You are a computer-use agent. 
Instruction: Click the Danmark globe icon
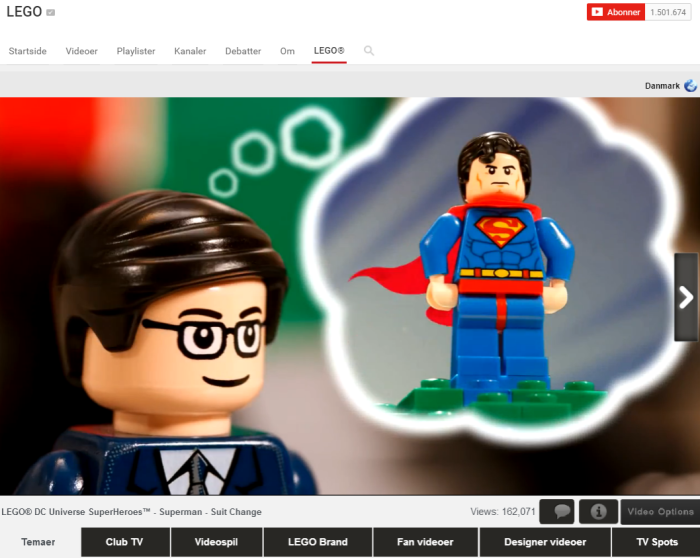tap(690, 85)
